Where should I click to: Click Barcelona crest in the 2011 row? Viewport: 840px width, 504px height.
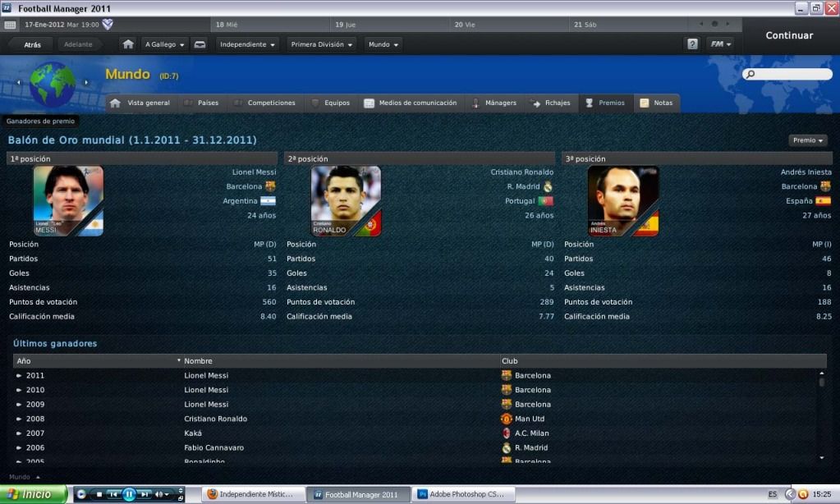(507, 375)
